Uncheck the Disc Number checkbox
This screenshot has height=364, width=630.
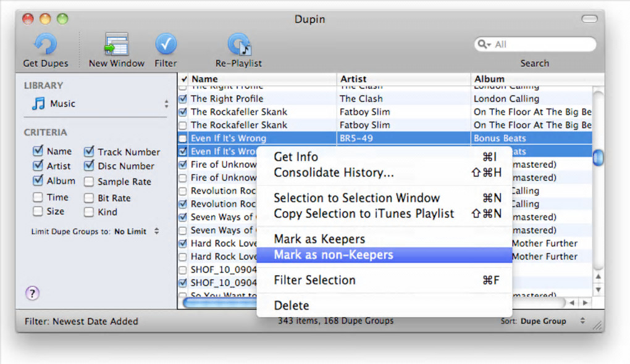pos(89,165)
